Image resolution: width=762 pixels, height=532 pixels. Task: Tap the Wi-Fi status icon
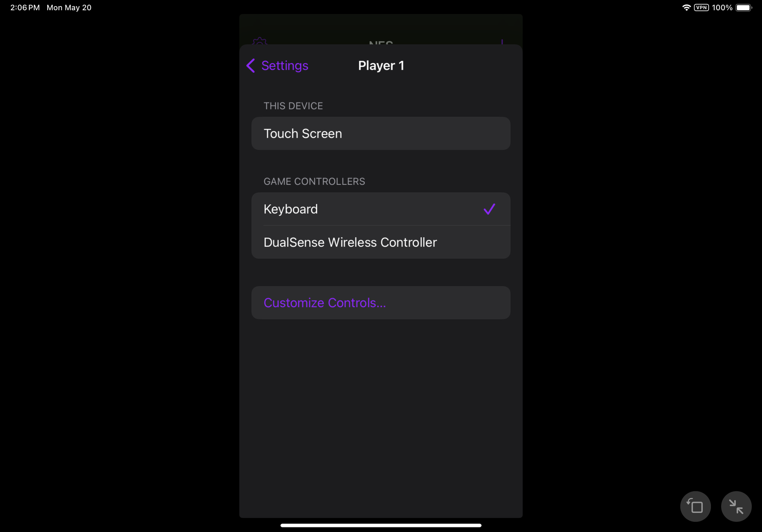686,8
